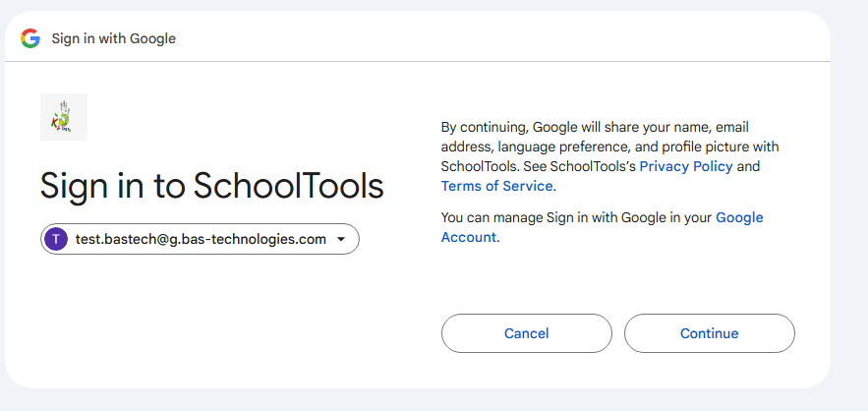Click the purple "T" account avatar
This screenshot has height=411, width=868.
(x=57, y=239)
